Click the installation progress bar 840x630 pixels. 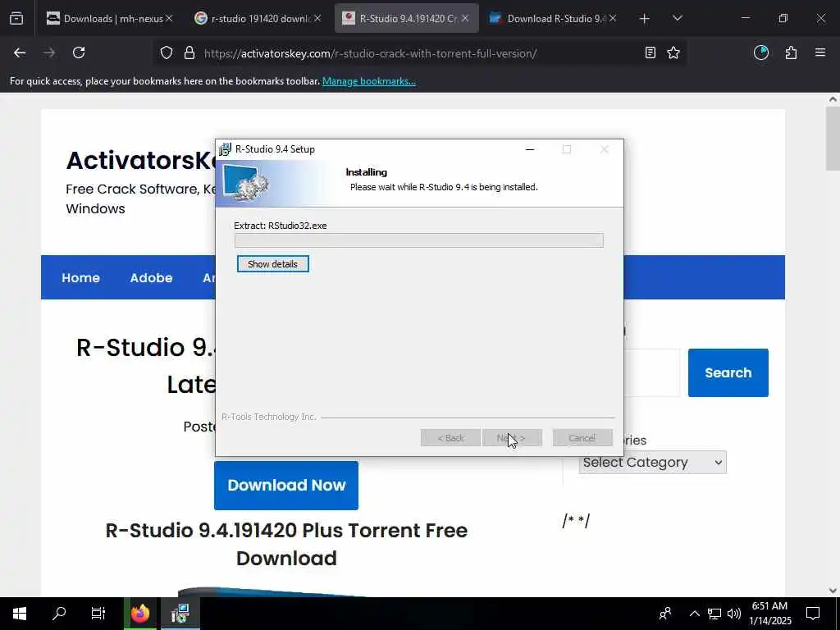click(419, 240)
